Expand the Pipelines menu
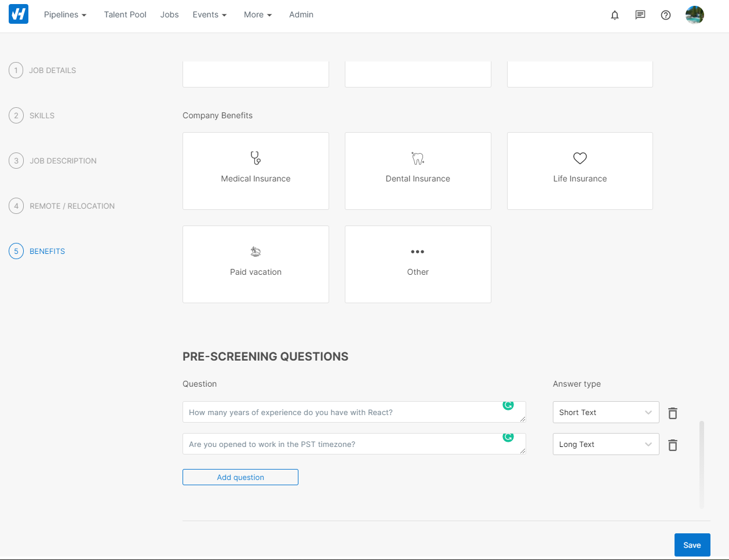 tap(65, 14)
